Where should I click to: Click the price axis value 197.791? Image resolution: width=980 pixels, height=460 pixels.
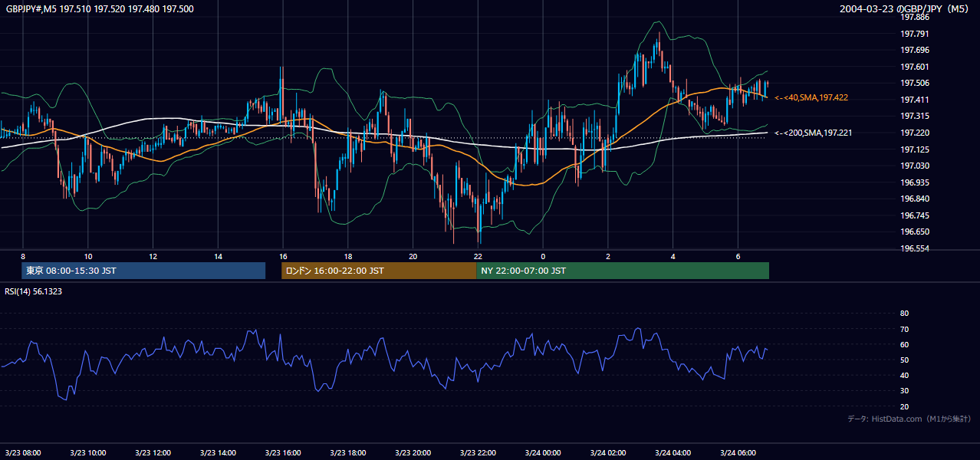coord(914,34)
